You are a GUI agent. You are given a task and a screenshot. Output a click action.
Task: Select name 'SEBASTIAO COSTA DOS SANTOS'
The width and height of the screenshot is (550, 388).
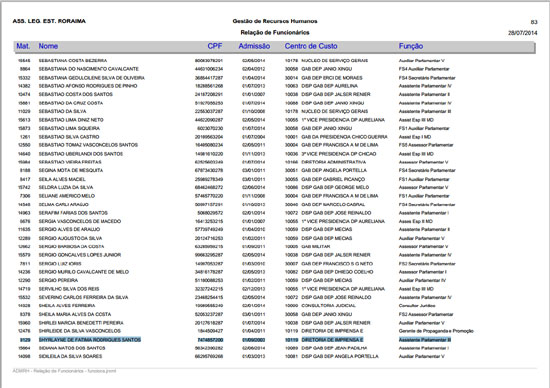click(76, 94)
